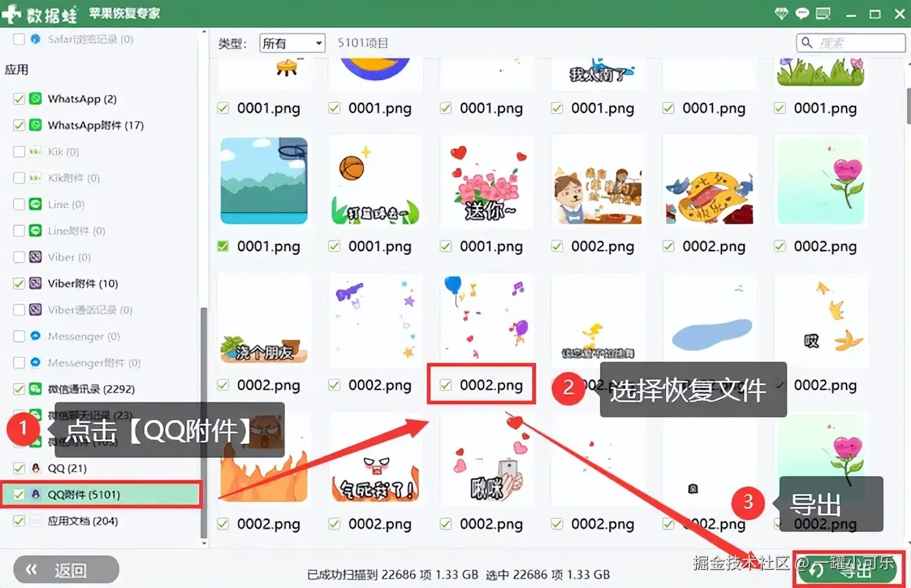The image size is (911, 588).
Task: Click the Kik附件 (0) icon
Action: (36, 178)
